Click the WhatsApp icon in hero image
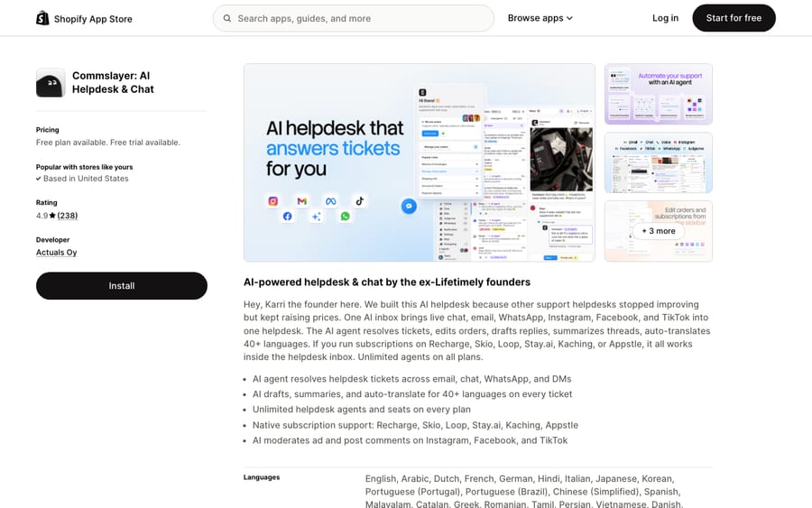Viewport: 812px width, 508px height. [345, 216]
